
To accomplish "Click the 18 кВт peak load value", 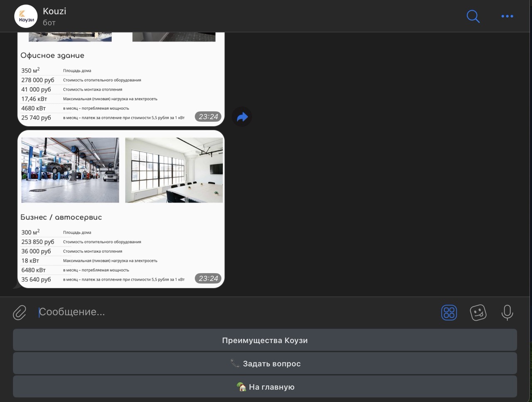I will [30, 261].
